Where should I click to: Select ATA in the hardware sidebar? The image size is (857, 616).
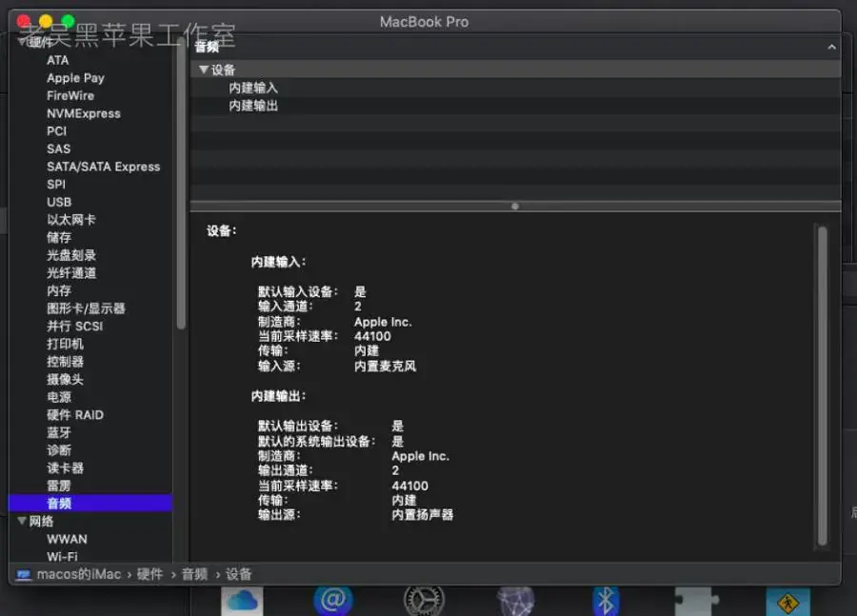(x=57, y=60)
